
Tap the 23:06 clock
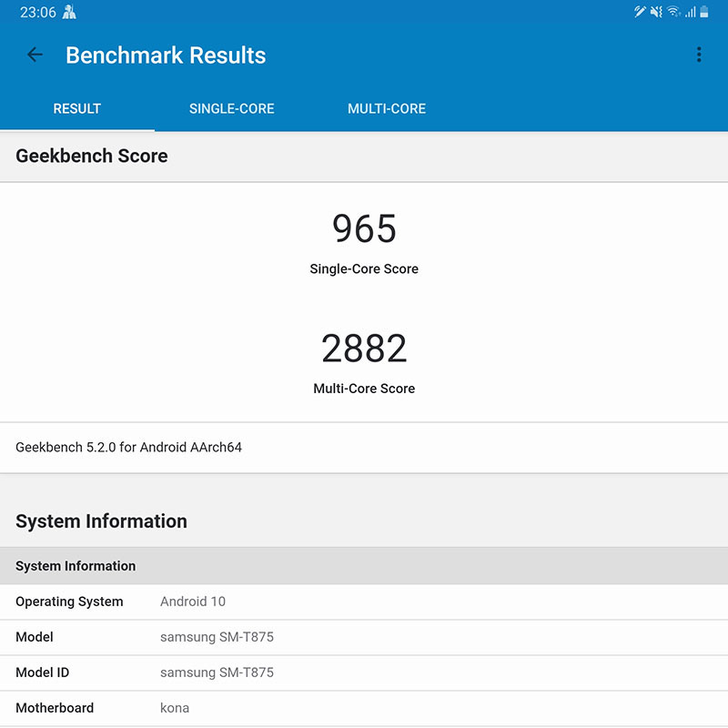tap(37, 12)
